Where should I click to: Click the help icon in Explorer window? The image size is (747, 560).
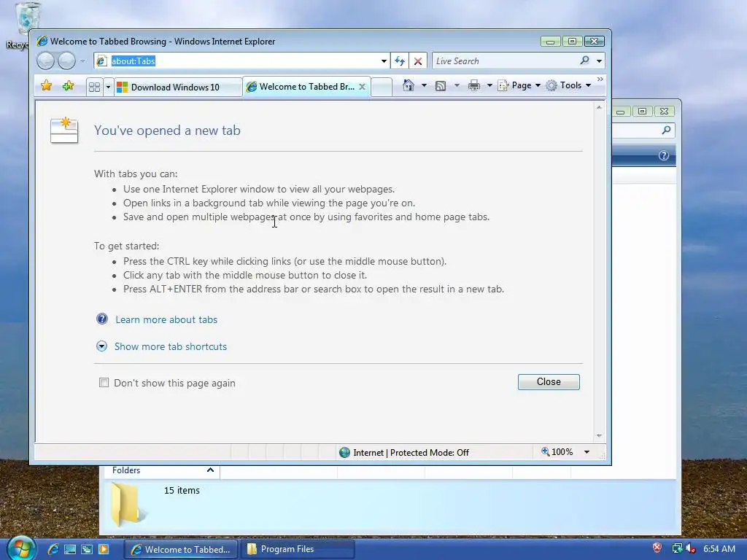pyautogui.click(x=664, y=155)
